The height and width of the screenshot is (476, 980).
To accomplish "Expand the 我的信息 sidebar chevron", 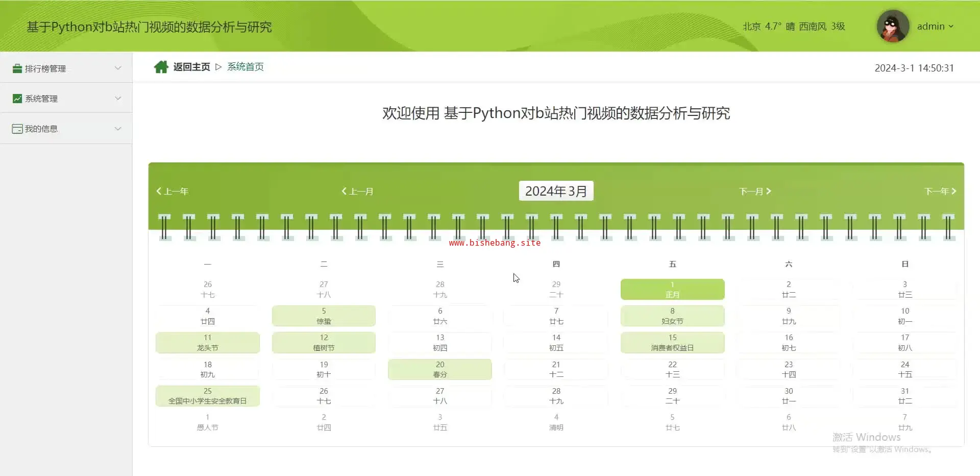I will [118, 129].
